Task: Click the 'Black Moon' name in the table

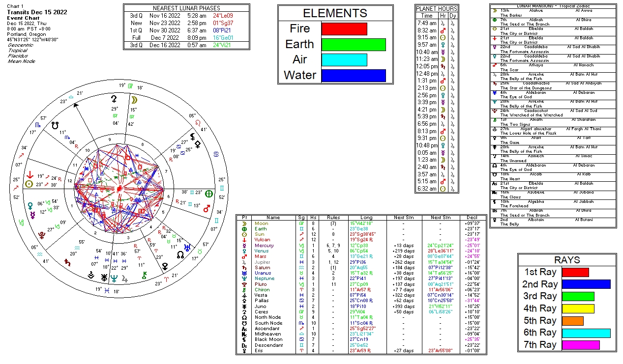Action: (x=267, y=339)
